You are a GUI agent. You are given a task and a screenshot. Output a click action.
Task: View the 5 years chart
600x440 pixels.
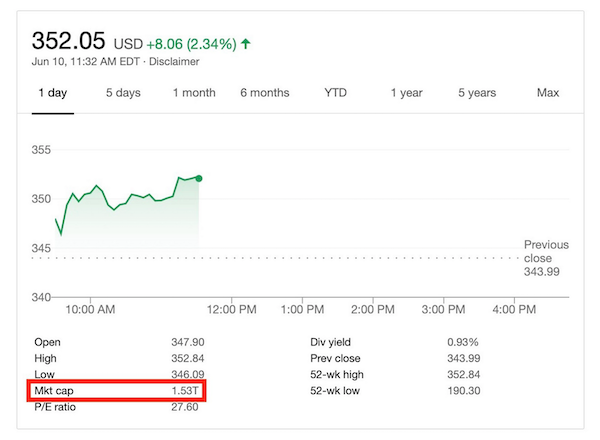click(x=477, y=93)
